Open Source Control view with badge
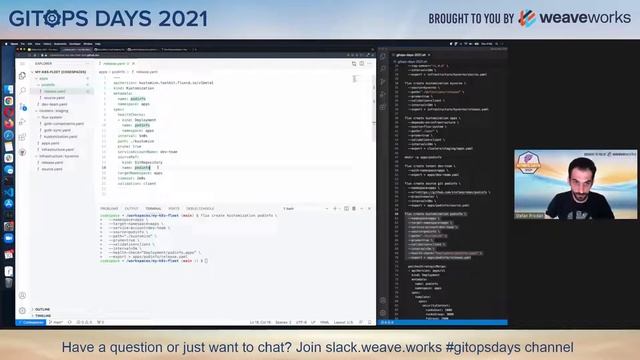The height and width of the screenshot is (360, 640). click(22, 106)
